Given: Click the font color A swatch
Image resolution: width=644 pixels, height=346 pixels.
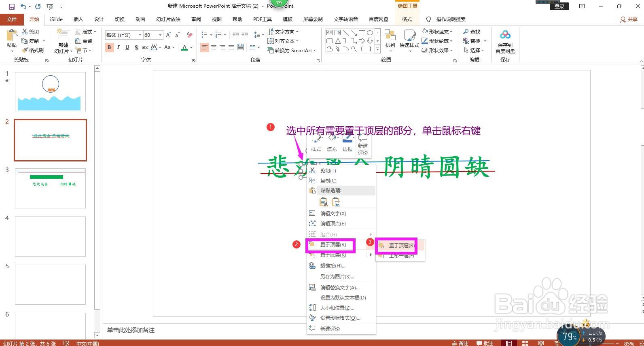Looking at the screenshot, I should [184, 47].
